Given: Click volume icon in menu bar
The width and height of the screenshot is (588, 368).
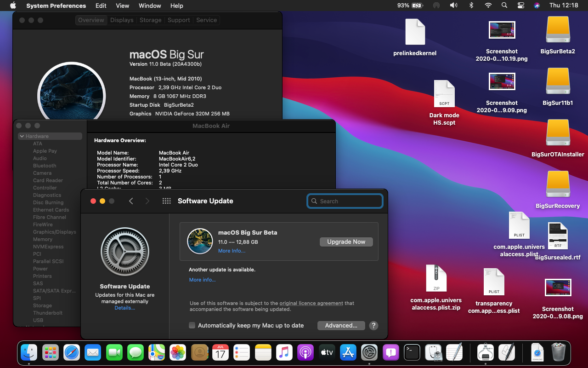Looking at the screenshot, I should [453, 6].
